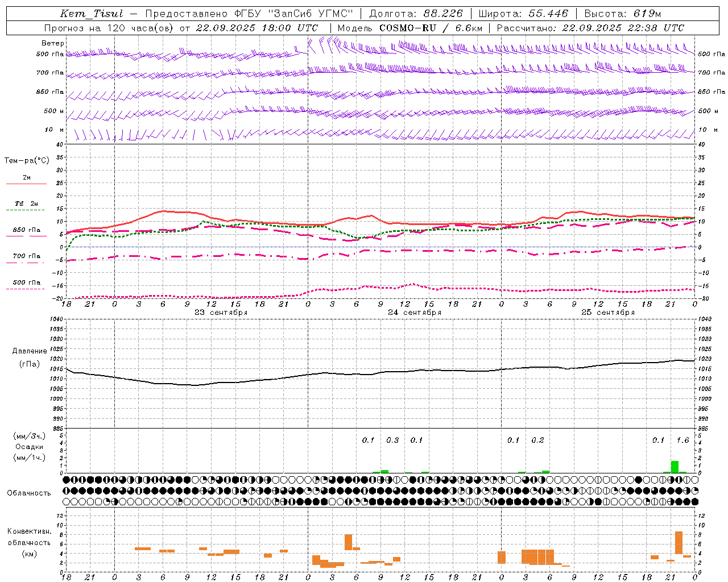Click the 500 гПа legend entry in temperature panel
This screenshot has height=582, width=728.
click(27, 282)
